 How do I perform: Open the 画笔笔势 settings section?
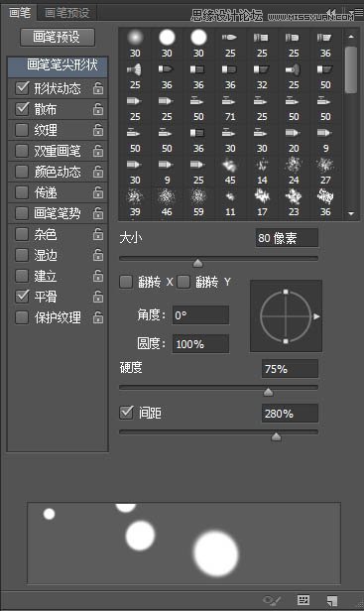(58, 213)
